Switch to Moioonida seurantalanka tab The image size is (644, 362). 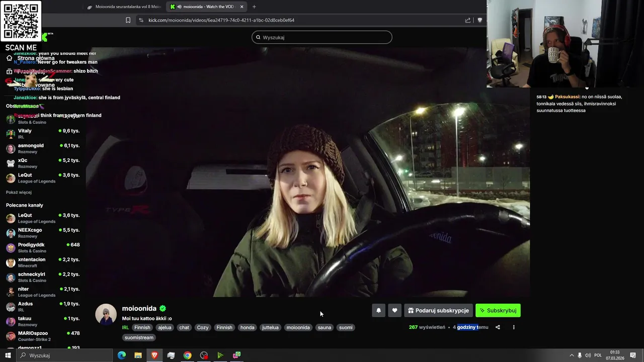pyautogui.click(x=124, y=7)
